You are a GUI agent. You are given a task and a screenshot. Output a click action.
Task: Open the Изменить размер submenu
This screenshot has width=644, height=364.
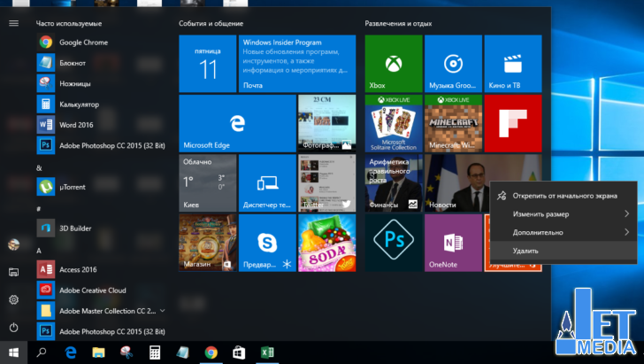coord(563,213)
